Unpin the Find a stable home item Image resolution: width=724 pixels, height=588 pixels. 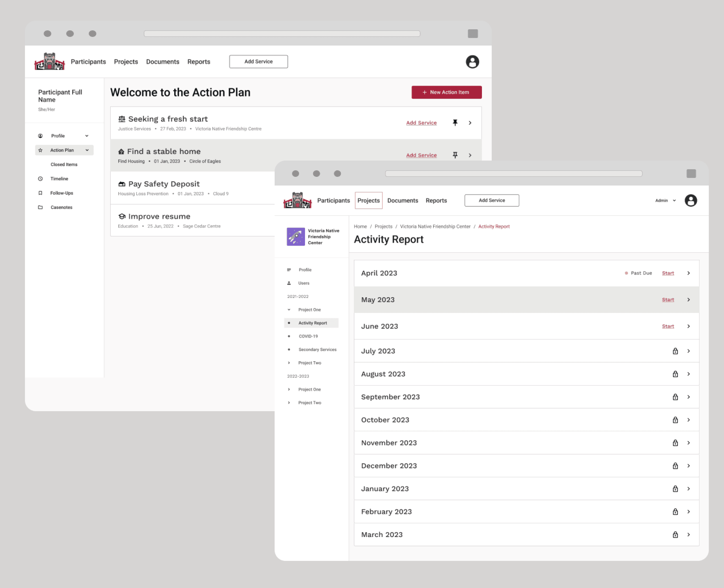pos(455,155)
